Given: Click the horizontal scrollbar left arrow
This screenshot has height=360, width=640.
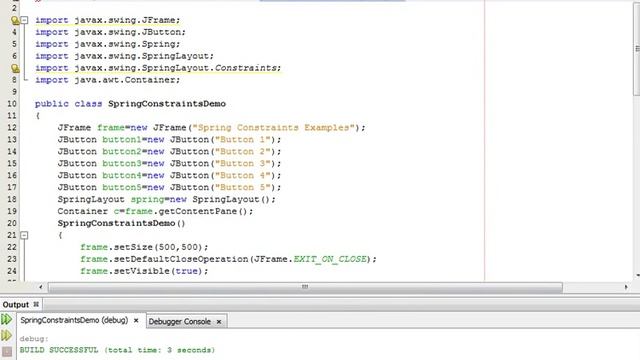Looking at the screenshot, I should 40,287.
